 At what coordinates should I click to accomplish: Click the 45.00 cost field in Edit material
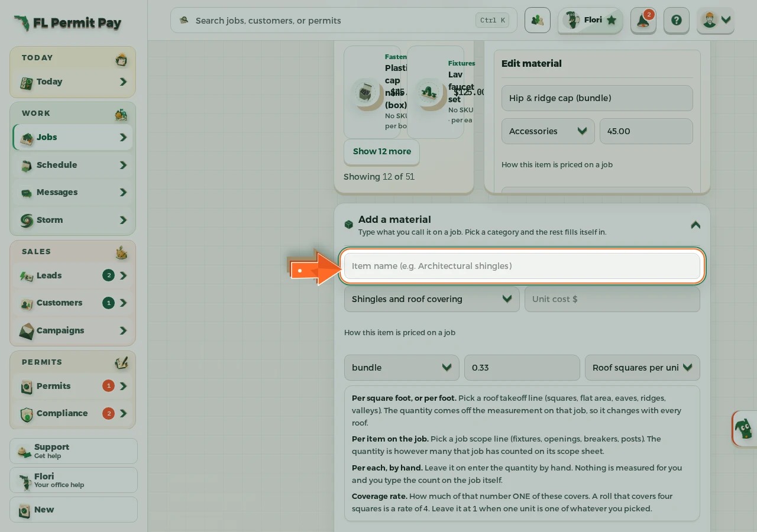[x=646, y=131]
